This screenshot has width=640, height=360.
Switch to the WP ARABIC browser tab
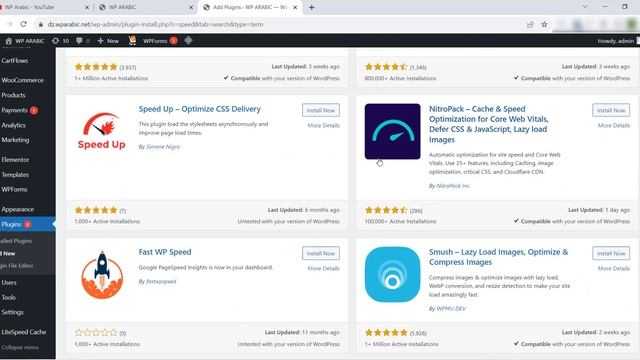(122, 7)
